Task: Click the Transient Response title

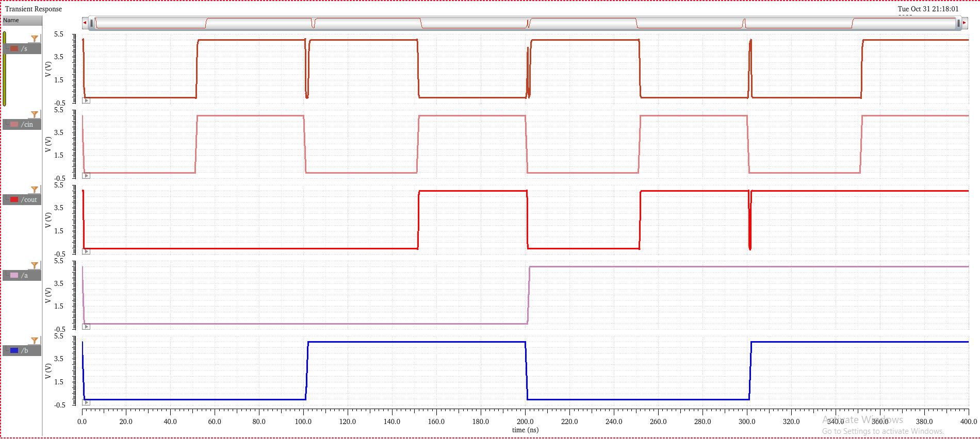Action: pos(34,9)
